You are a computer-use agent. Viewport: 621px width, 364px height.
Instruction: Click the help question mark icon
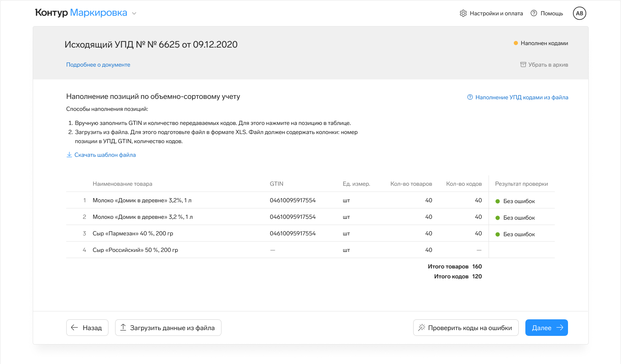pos(534,13)
